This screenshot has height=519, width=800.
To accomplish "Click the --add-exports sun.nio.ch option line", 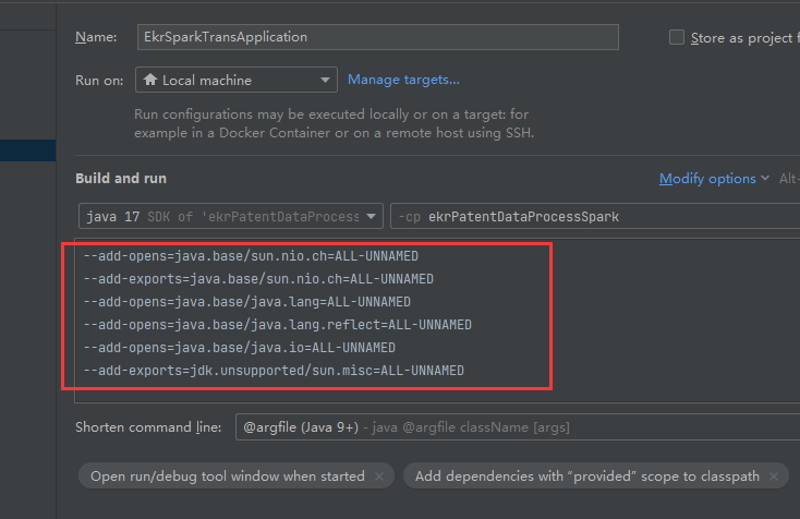I will (x=259, y=279).
